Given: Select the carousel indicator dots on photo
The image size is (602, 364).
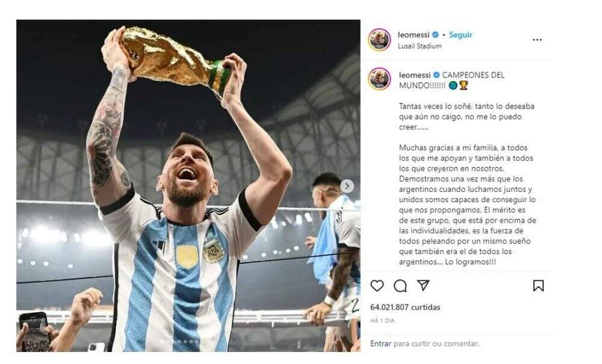Looking at the screenshot, I should (179, 341).
